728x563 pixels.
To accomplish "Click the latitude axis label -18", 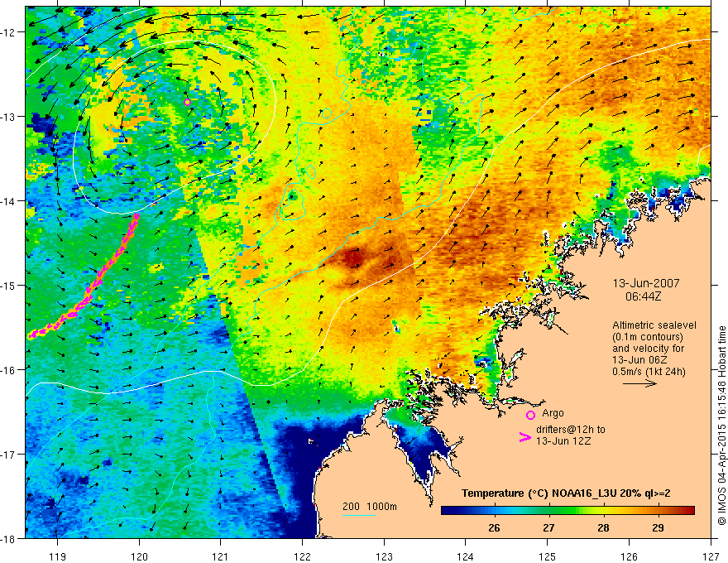I will point(10,538).
